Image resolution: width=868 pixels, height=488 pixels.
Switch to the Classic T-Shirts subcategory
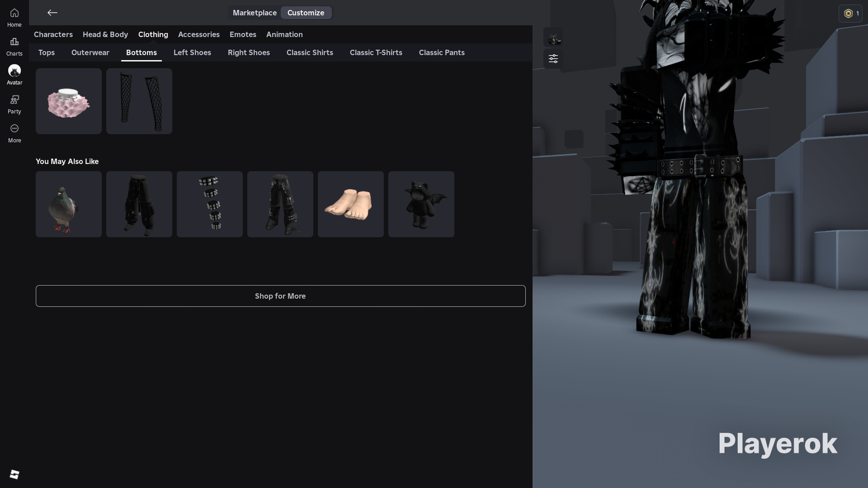point(376,53)
